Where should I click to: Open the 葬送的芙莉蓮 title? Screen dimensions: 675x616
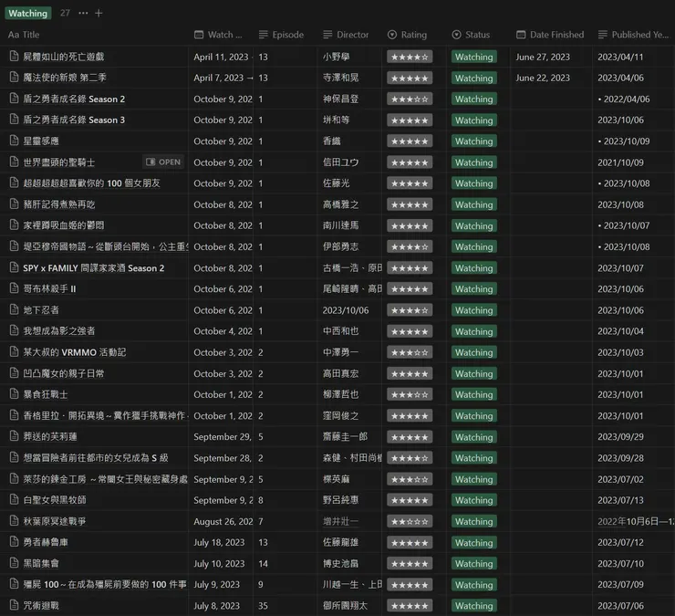(50, 436)
